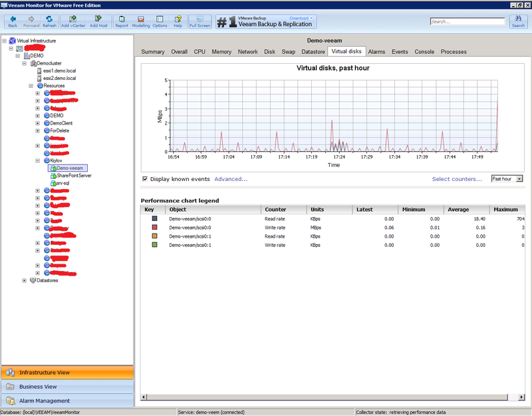Sort legend by the Average column header

[x=467, y=210]
